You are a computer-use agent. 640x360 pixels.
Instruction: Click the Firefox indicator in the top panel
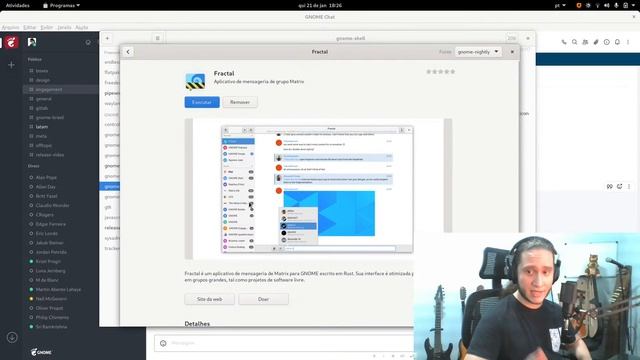(578, 5)
